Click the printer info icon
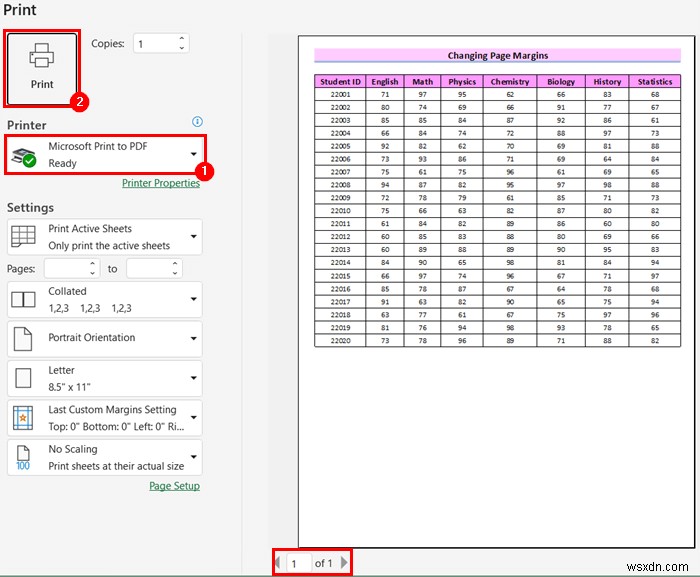This screenshot has width=700, height=577. (197, 121)
